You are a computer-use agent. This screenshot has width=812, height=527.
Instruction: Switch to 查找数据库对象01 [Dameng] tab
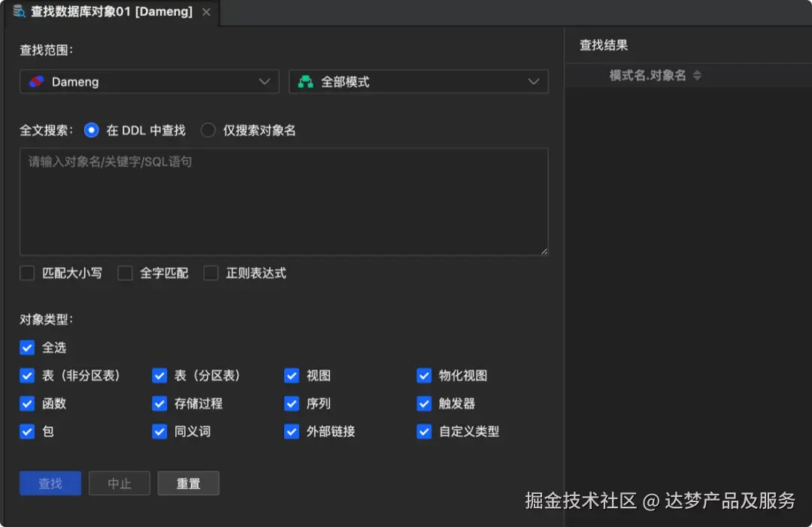112,12
